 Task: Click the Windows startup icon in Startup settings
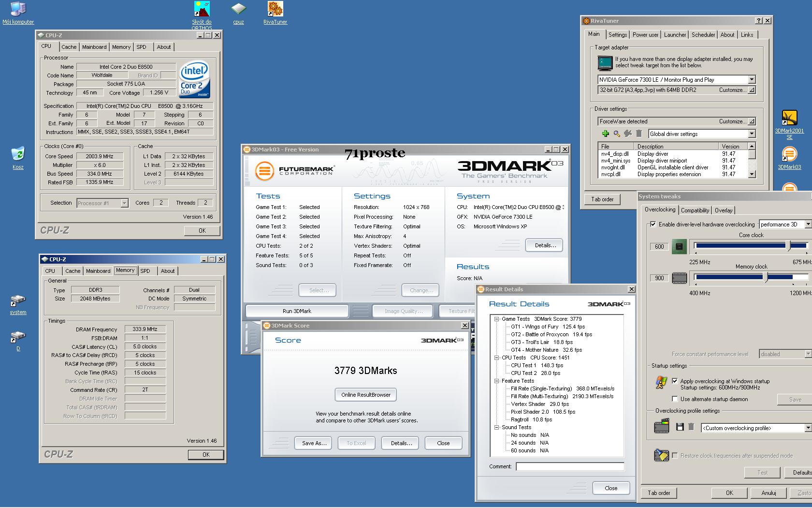point(661,383)
